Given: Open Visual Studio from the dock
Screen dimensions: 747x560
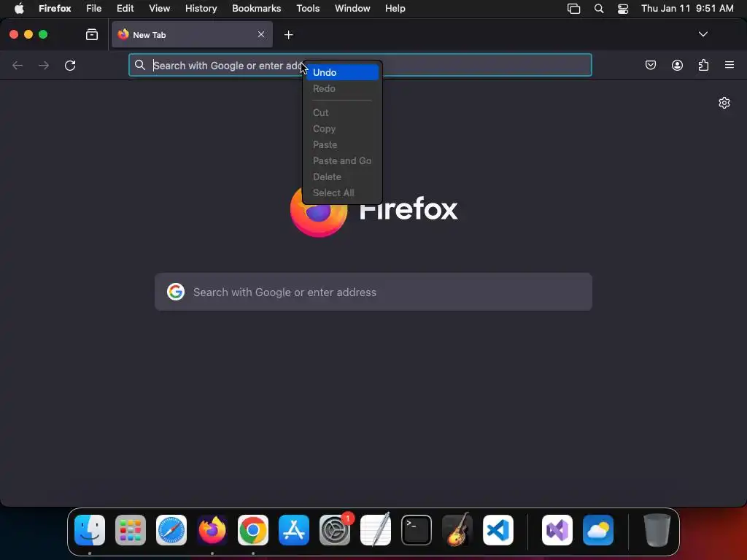Looking at the screenshot, I should pos(557,530).
